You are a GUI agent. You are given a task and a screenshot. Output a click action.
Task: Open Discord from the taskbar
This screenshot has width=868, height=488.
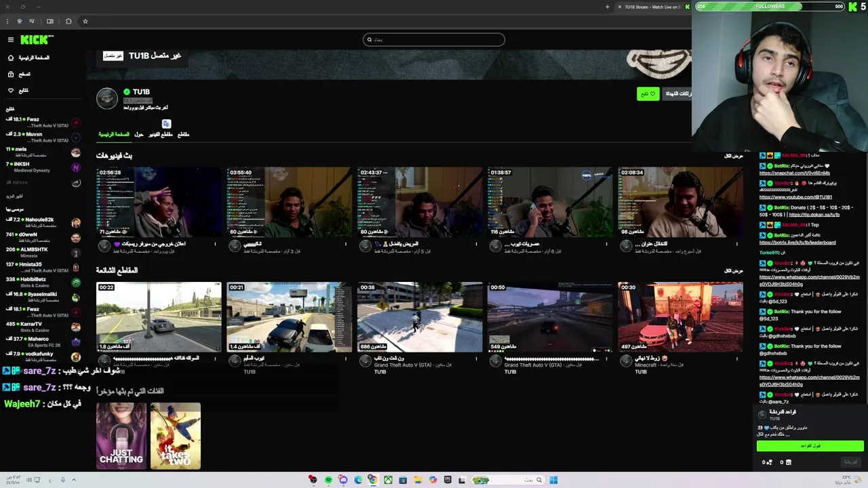343,480
